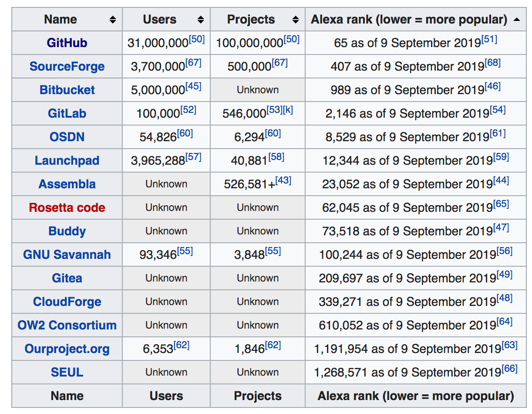
Task: Follow citation [48] in the CloudForge row
Action: point(505,298)
